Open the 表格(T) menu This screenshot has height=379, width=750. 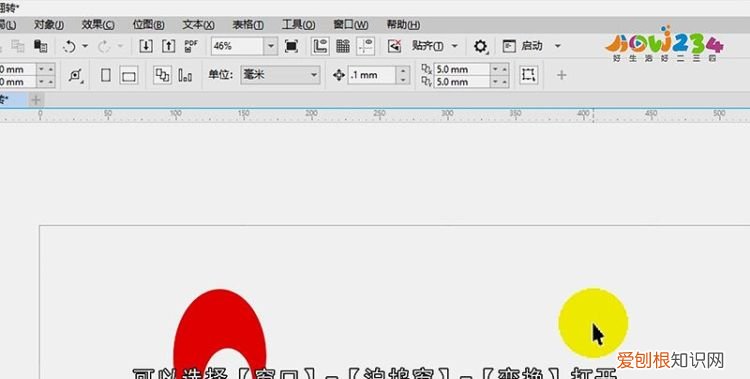point(248,25)
